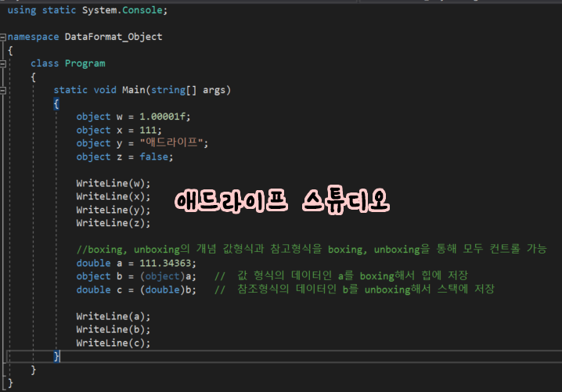Click the 'double a = 111.34363;' line

pos(136,264)
